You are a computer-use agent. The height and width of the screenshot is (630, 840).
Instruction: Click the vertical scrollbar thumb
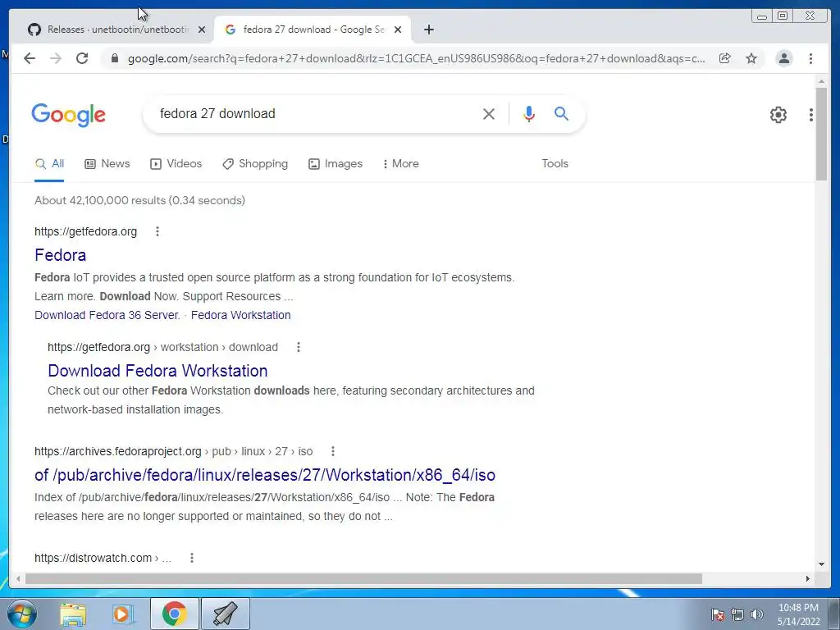821,134
